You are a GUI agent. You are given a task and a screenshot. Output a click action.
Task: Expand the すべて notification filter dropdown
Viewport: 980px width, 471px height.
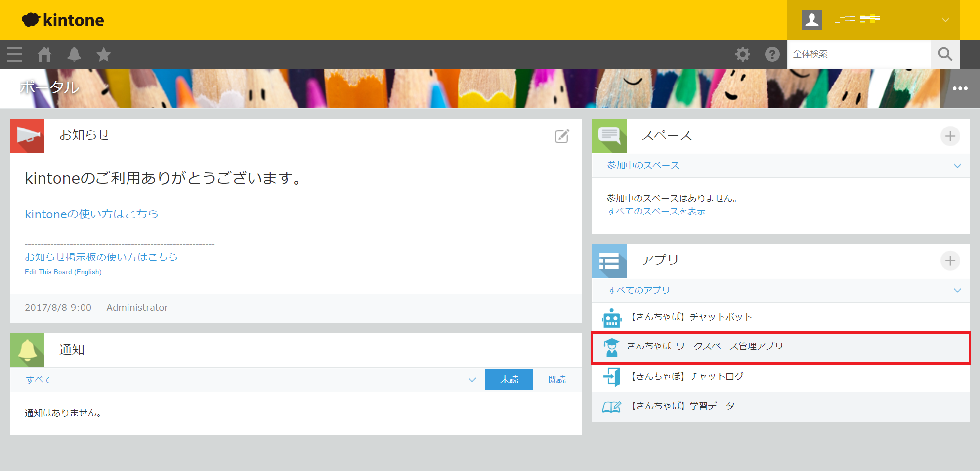(472, 380)
